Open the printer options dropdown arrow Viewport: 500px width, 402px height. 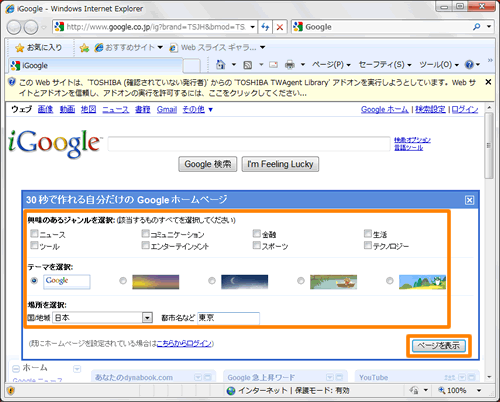point(303,65)
